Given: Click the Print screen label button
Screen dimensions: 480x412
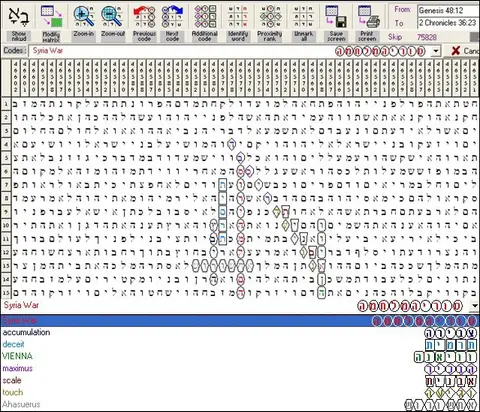Looking at the screenshot, I should point(367,36).
